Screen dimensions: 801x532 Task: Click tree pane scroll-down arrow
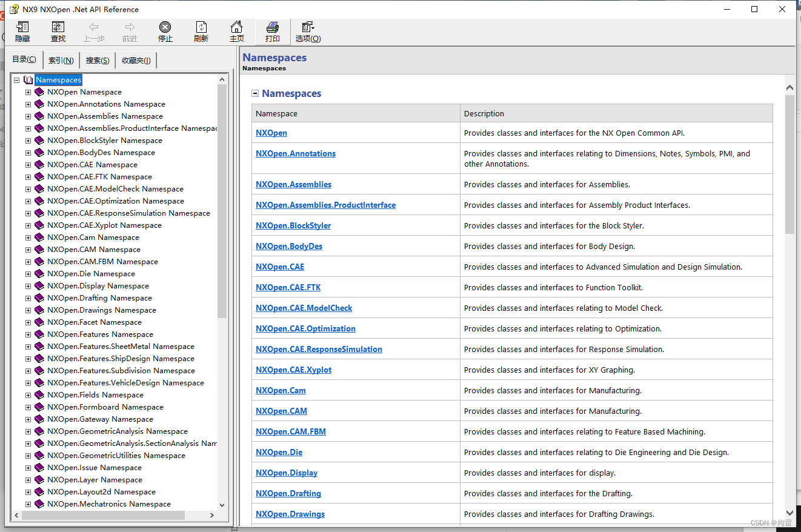222,505
